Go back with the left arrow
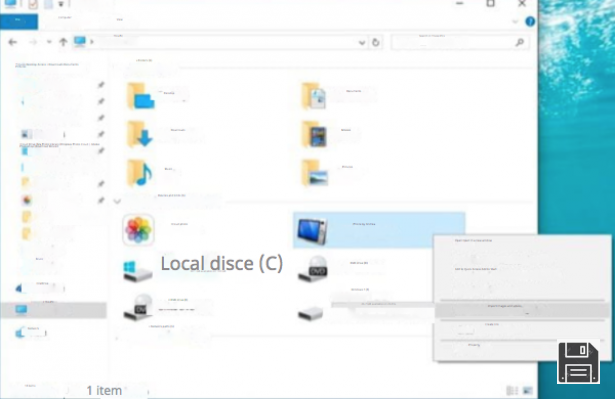Screen dimensions: 615x399 pos(13,42)
